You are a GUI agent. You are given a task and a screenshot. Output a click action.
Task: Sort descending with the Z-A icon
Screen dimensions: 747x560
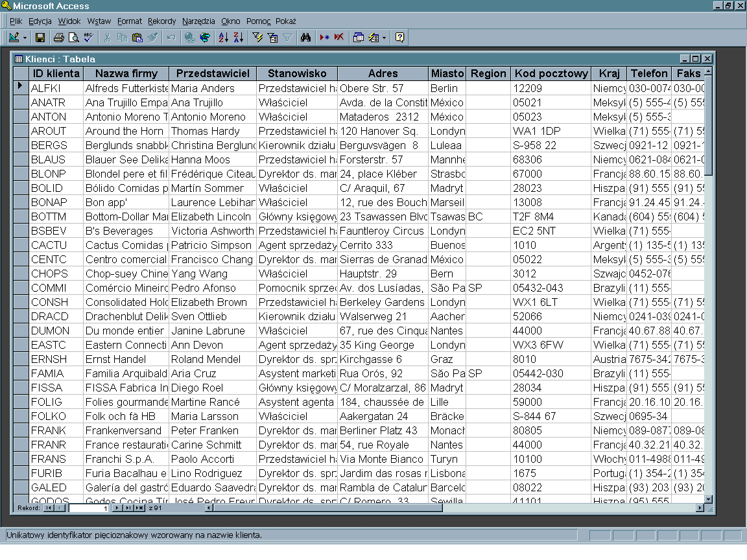[239, 38]
